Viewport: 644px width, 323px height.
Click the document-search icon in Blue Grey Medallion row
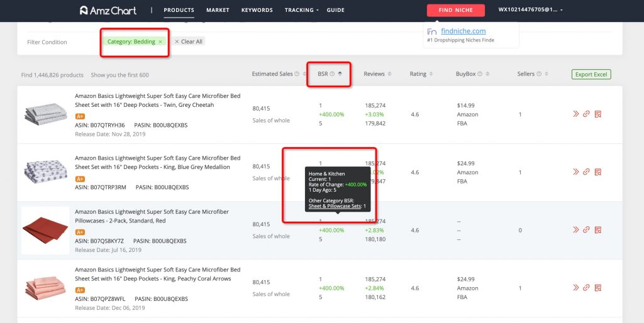pyautogui.click(x=598, y=172)
